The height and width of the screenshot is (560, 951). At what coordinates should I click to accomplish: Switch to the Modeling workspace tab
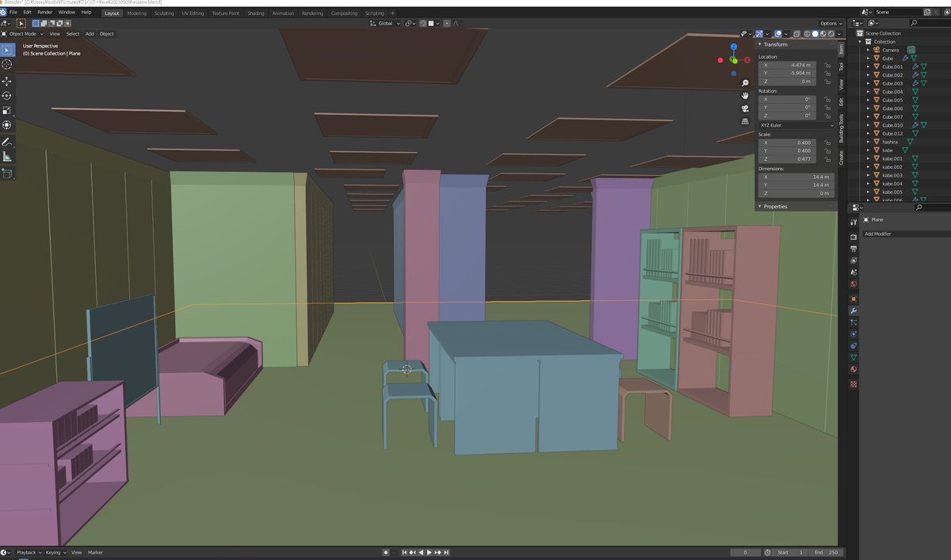tap(136, 13)
